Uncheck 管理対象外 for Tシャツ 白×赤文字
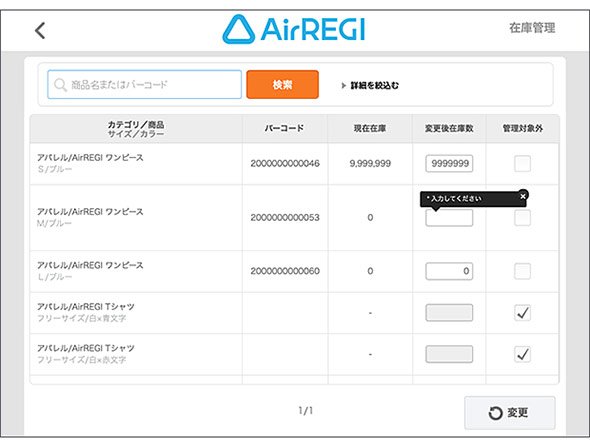The width and height of the screenshot is (590, 447). pyautogui.click(x=522, y=354)
